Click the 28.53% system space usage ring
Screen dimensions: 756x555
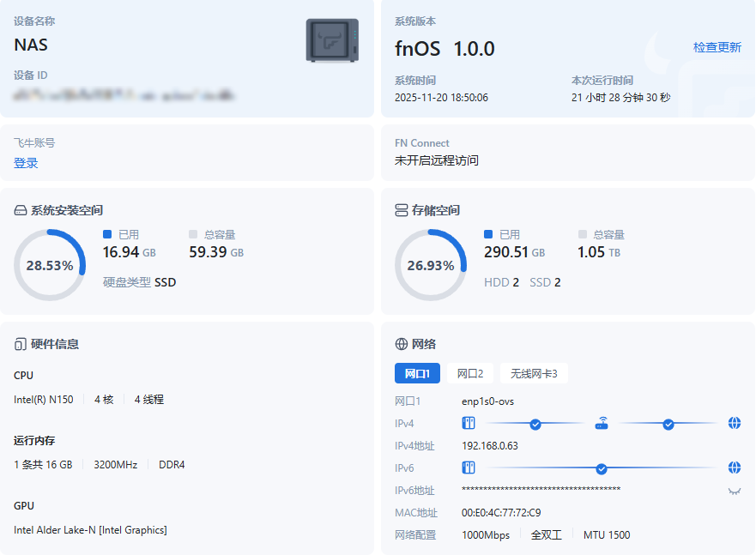click(x=50, y=265)
